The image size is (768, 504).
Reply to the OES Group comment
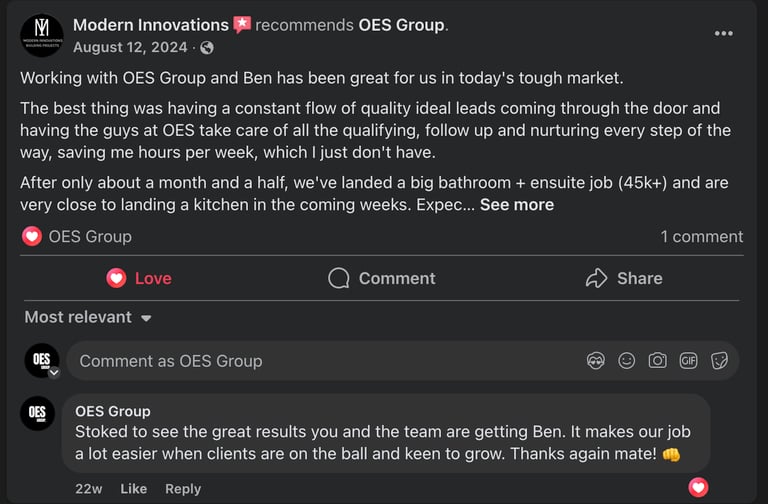click(183, 489)
